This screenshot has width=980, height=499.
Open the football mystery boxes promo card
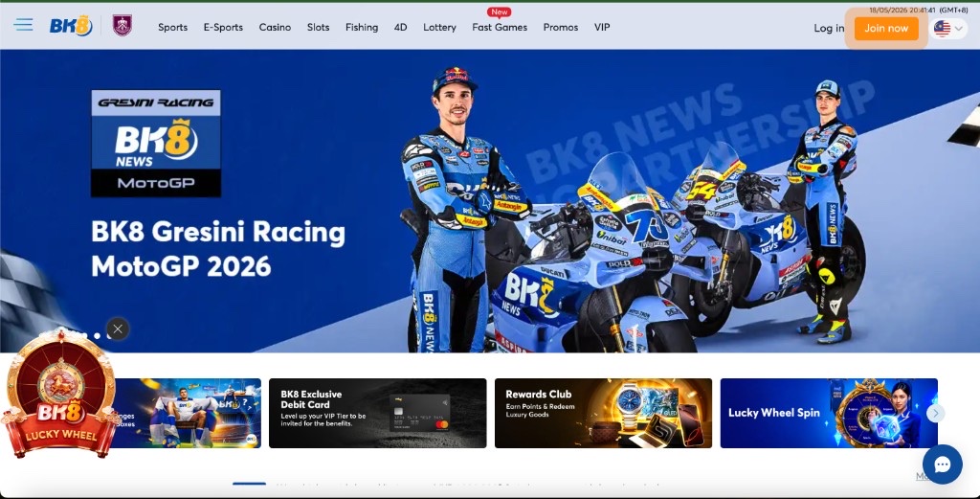(x=188, y=413)
